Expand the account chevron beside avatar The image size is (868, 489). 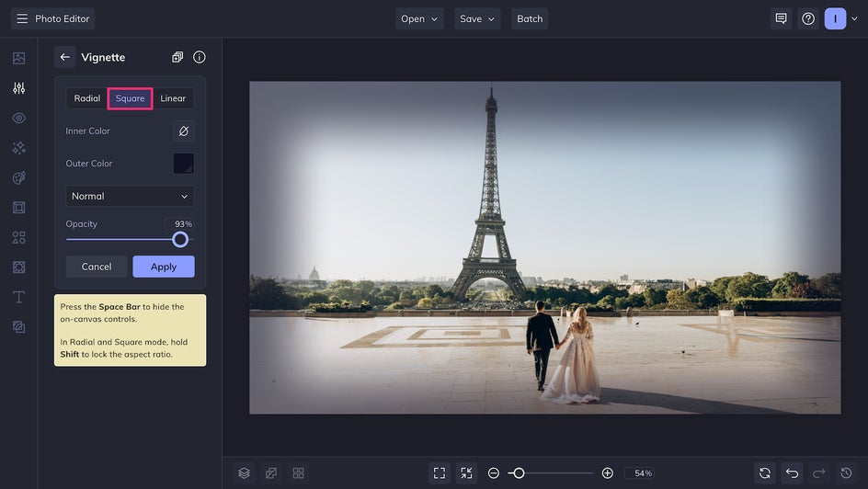click(854, 18)
